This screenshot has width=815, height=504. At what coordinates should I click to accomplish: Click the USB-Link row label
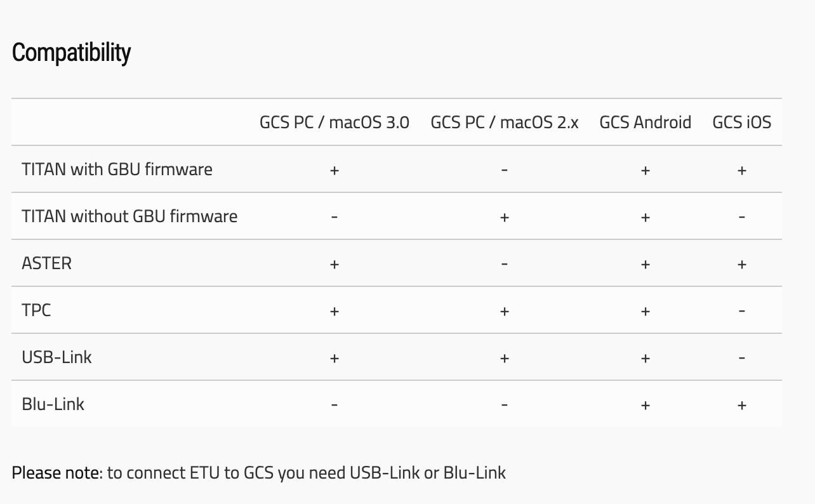tap(56, 357)
